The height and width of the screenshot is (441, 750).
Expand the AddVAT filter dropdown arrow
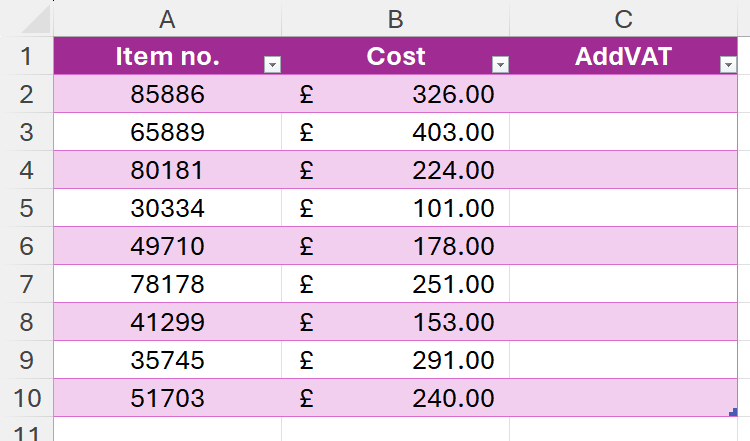pyautogui.click(x=728, y=65)
